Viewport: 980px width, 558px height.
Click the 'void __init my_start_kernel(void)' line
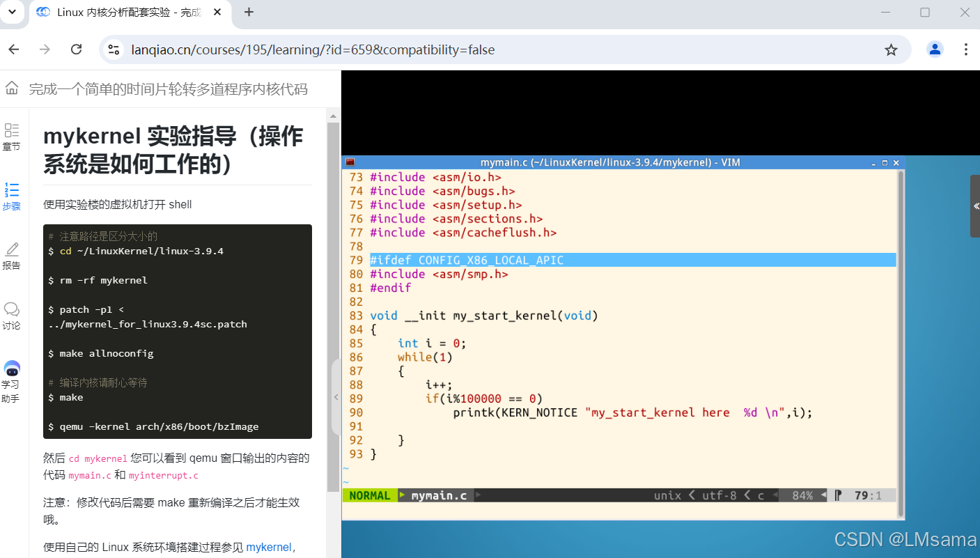[x=484, y=316]
